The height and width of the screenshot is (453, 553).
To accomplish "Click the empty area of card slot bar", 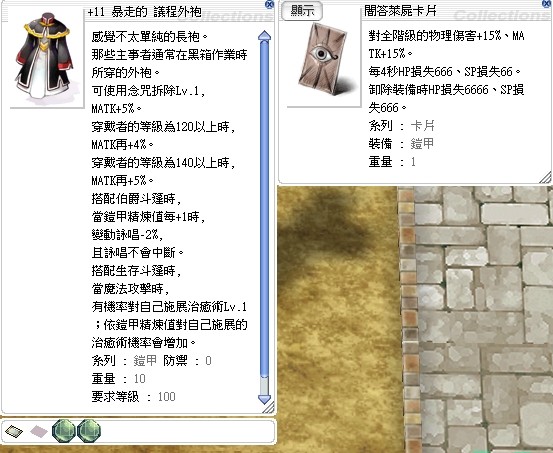I will coord(187,431).
